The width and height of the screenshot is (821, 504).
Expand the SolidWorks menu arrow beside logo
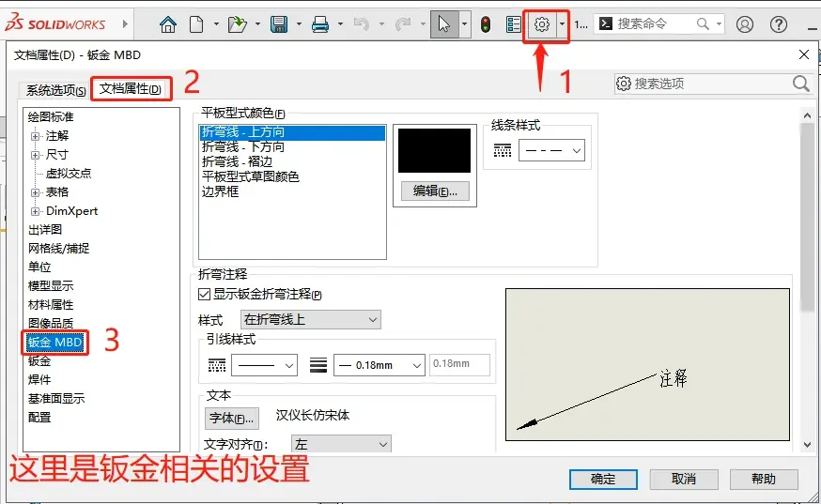[125, 23]
